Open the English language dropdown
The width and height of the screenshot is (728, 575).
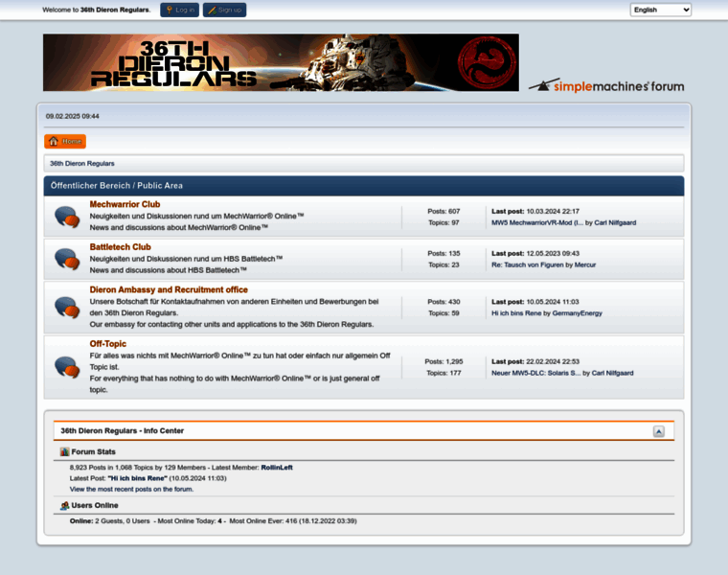click(660, 10)
